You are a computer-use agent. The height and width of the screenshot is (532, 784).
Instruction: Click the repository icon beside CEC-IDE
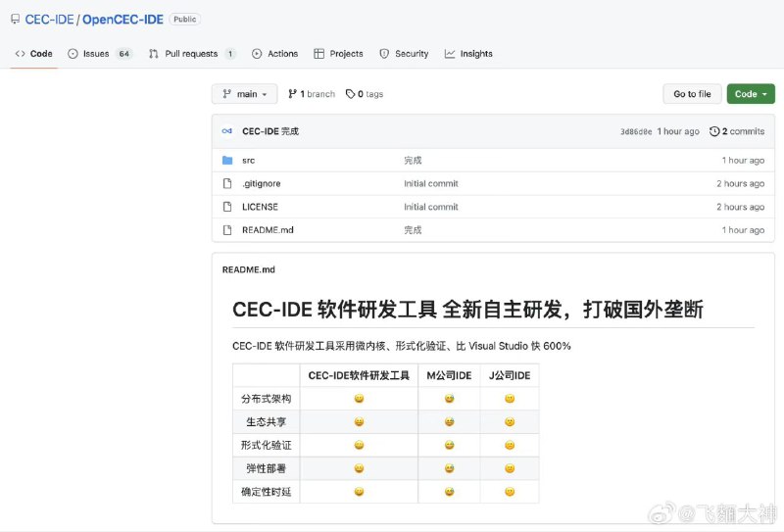[16, 19]
